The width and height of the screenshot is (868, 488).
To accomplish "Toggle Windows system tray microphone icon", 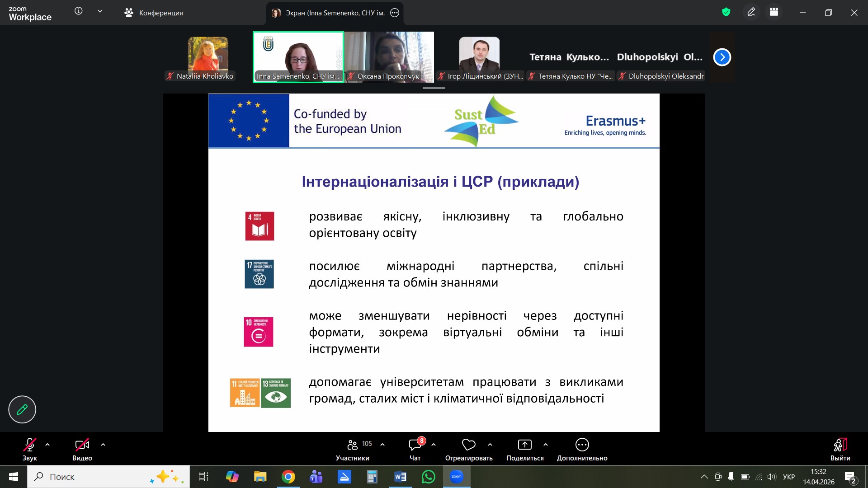I will pos(731,477).
